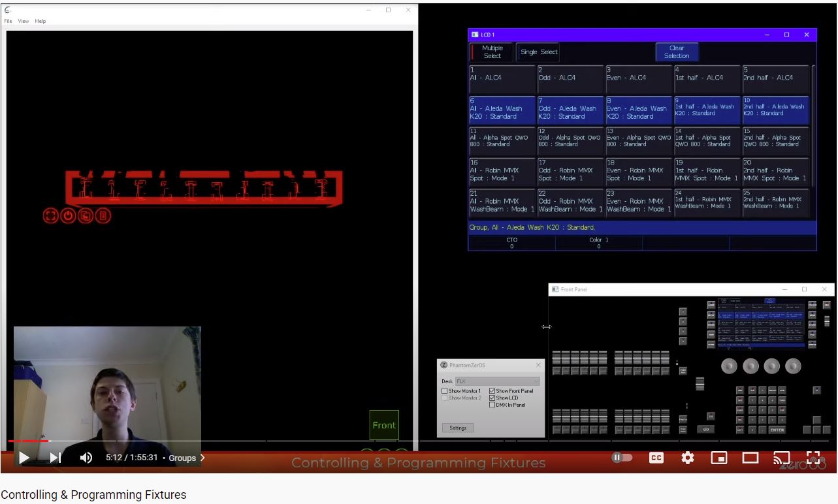The width and height of the screenshot is (838, 504).
Task: Open the File menu
Action: click(8, 21)
